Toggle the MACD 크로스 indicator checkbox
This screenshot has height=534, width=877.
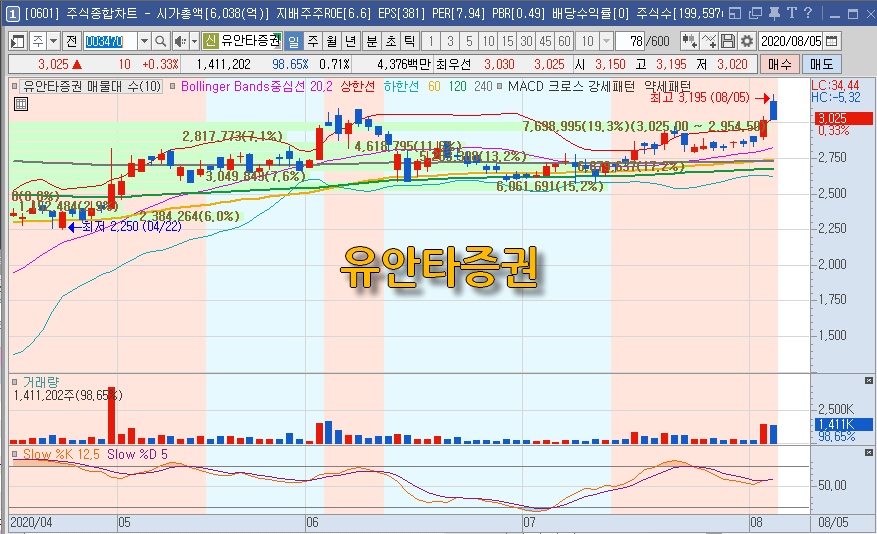coord(499,87)
